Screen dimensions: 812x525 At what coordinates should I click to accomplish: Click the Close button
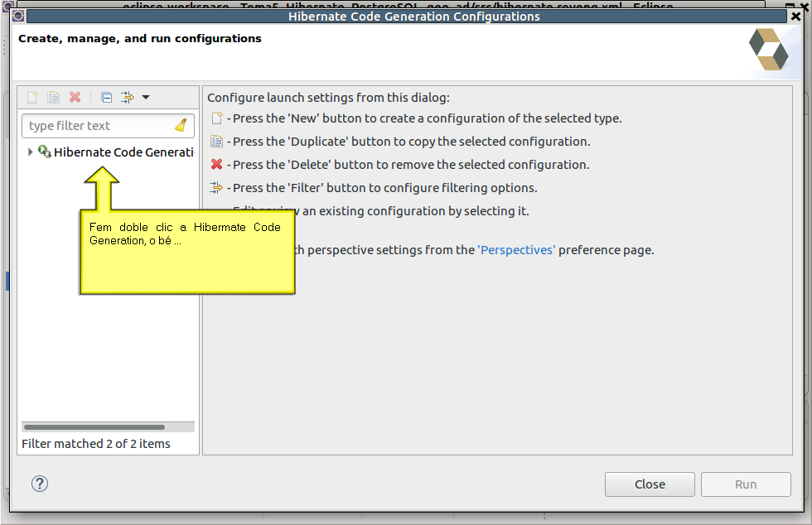tap(650, 484)
